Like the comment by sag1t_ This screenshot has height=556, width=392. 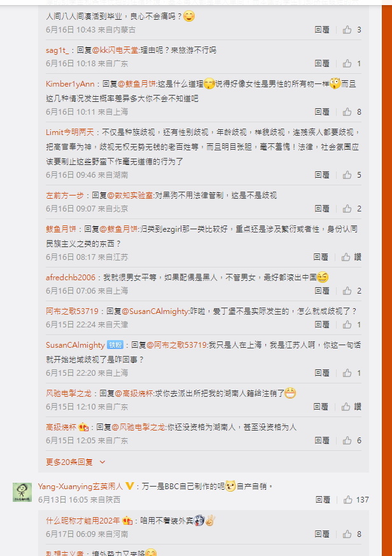click(x=347, y=64)
